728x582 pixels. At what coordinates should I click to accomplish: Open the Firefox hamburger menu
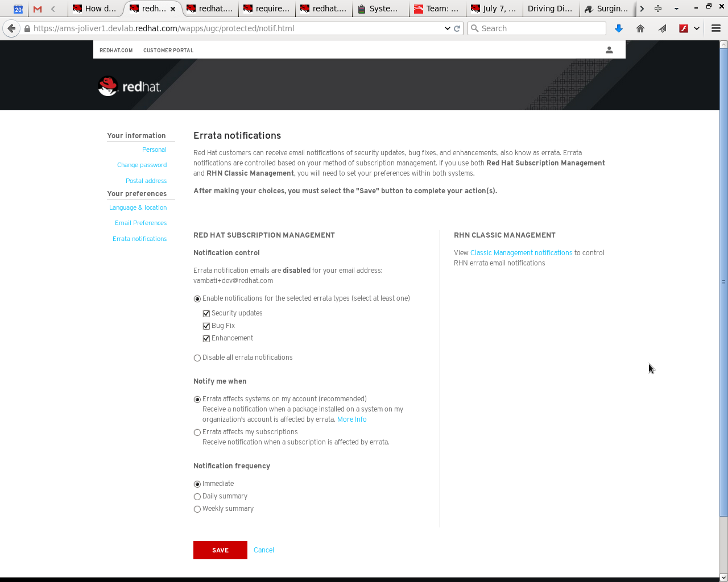coord(715,28)
